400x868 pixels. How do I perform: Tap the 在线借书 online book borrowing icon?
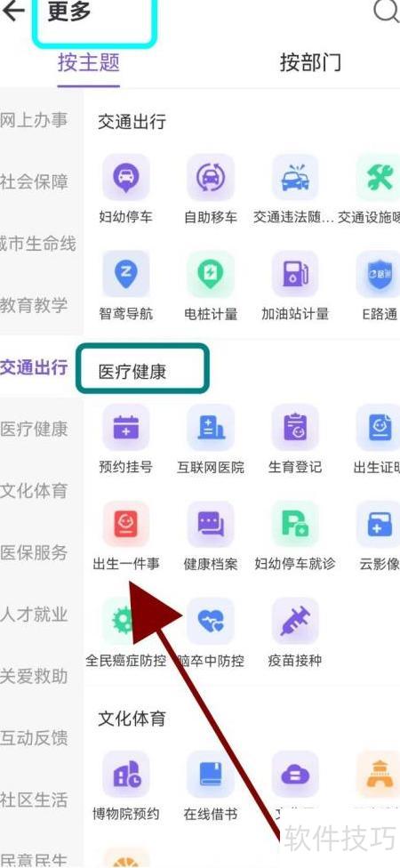(x=211, y=774)
